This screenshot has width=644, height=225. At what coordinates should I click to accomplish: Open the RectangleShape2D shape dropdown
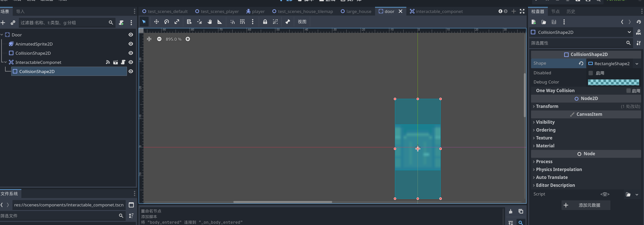pyautogui.click(x=637, y=64)
